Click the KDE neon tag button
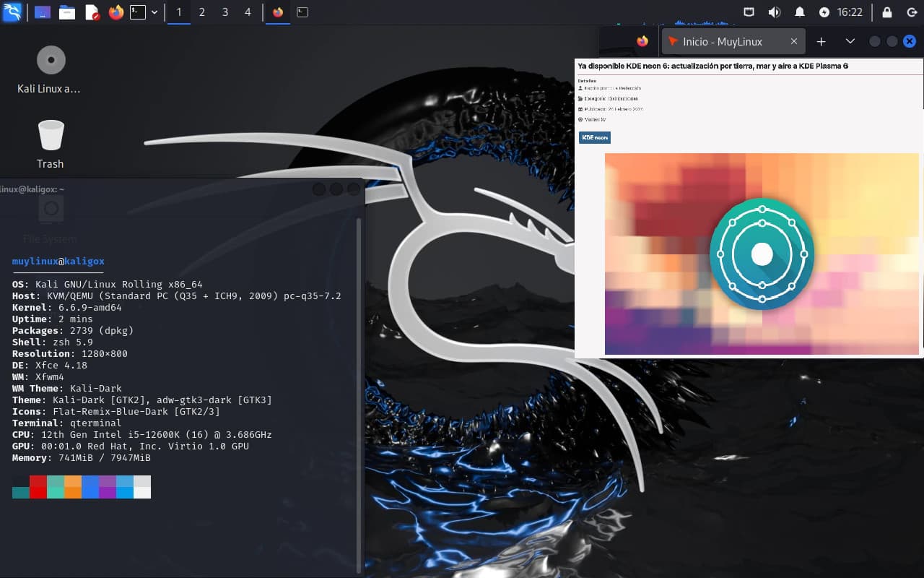Screen dimensions: 924x578 click(595, 138)
